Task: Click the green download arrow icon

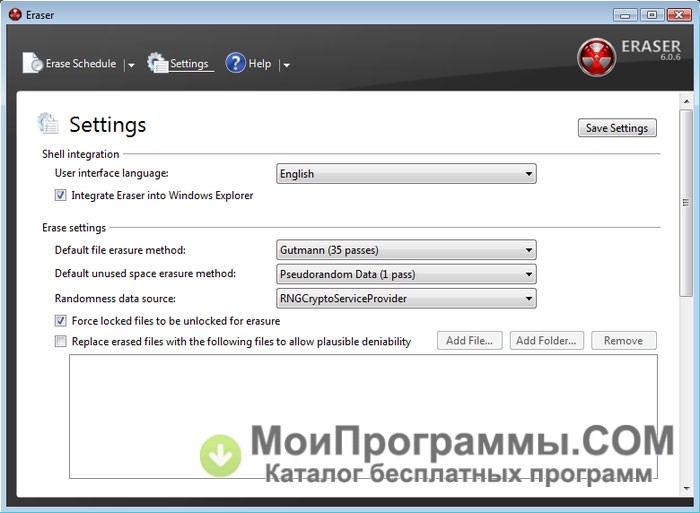Action: pos(220,455)
